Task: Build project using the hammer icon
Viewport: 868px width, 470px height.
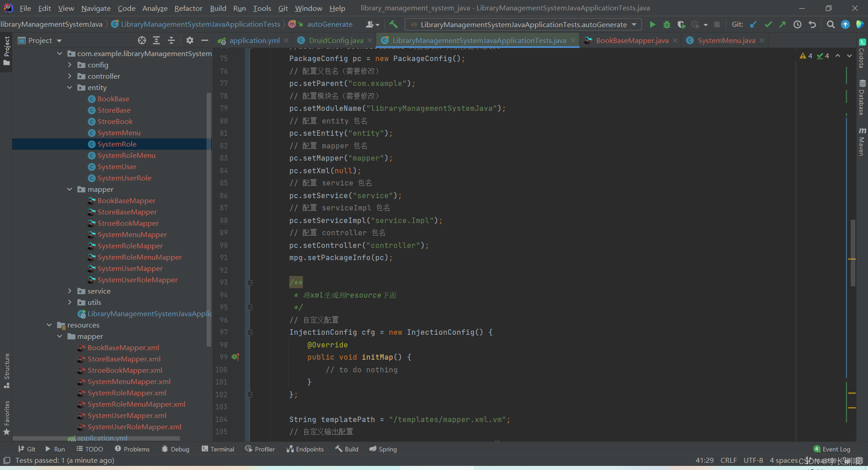Action: click(x=393, y=24)
